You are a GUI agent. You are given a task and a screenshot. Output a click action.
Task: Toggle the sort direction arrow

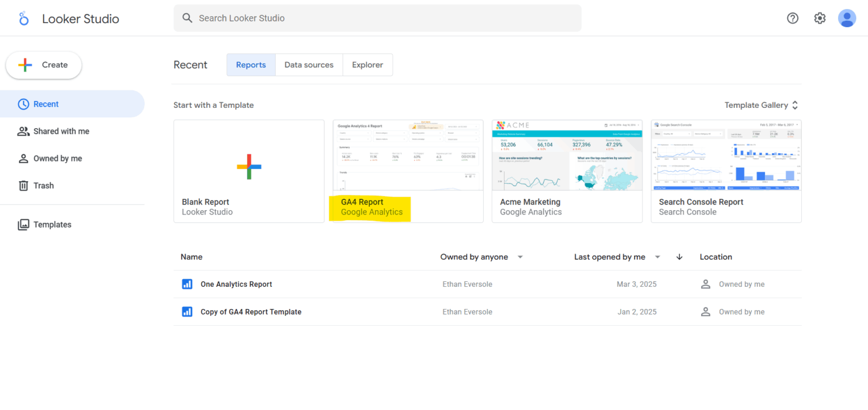tap(679, 256)
